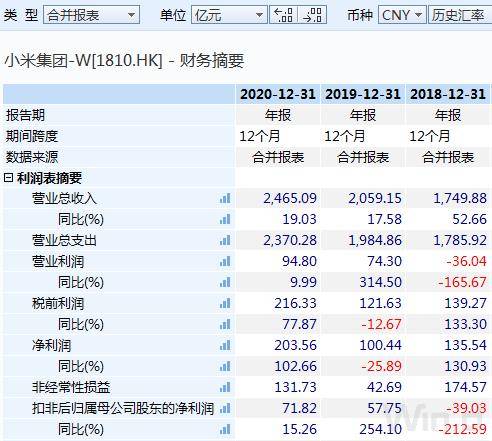Select non-recurring value 131.73
The height and width of the screenshot is (441, 492).
click(295, 387)
